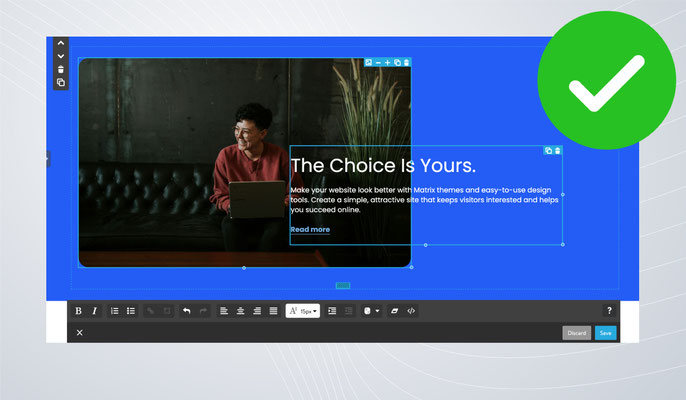
Task: Align text left
Action: point(224,311)
